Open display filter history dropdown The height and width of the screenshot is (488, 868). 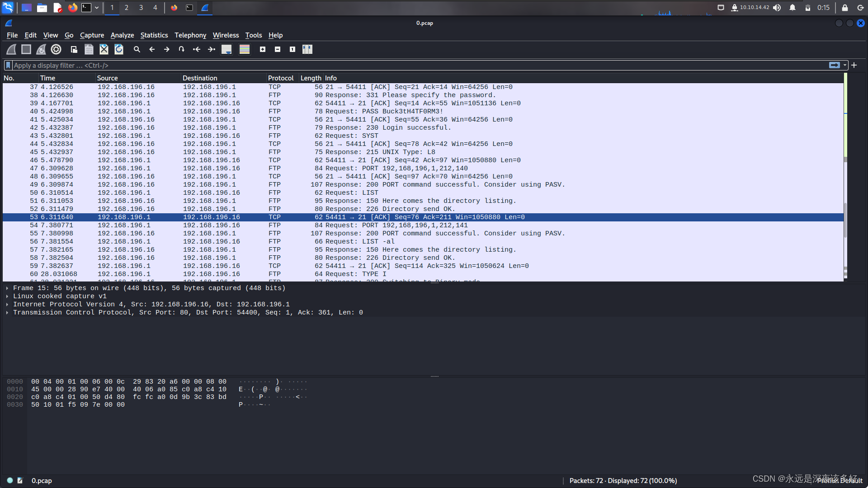(x=845, y=65)
